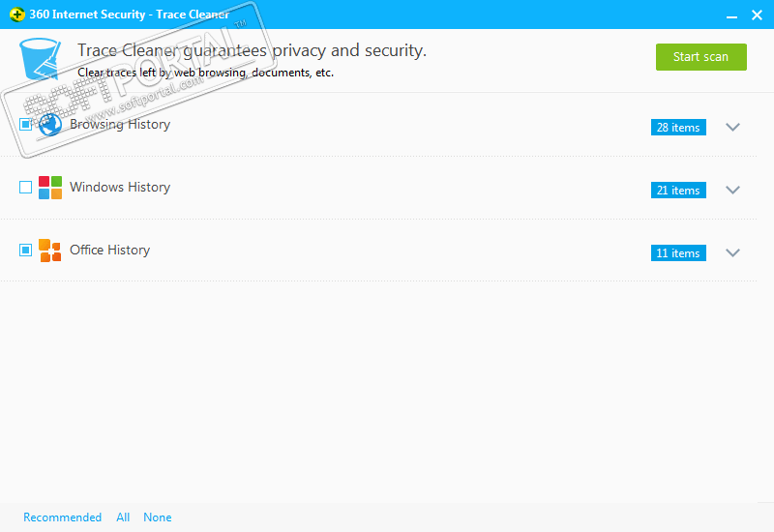The height and width of the screenshot is (532, 774).
Task: Click the 28 items badge
Action: click(678, 128)
